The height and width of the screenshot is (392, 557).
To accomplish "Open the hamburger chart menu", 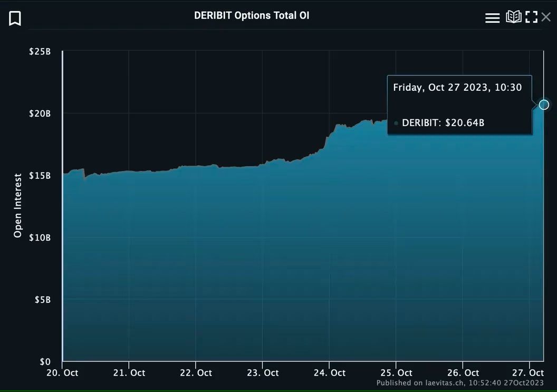I will tap(492, 17).
